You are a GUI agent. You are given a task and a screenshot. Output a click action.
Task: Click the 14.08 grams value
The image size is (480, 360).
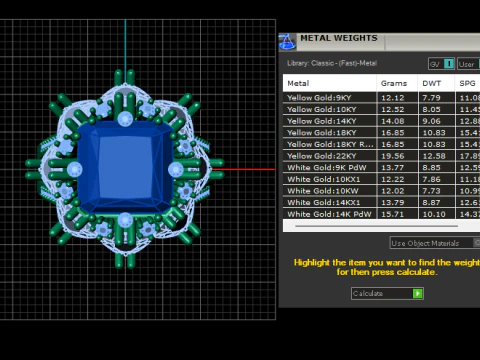pos(393,121)
